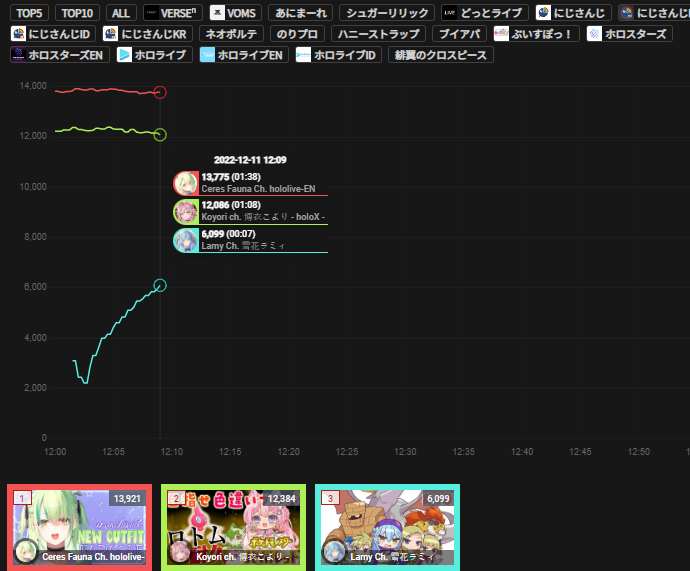
Task: Filter by シュガーリリック group
Action: (387, 13)
